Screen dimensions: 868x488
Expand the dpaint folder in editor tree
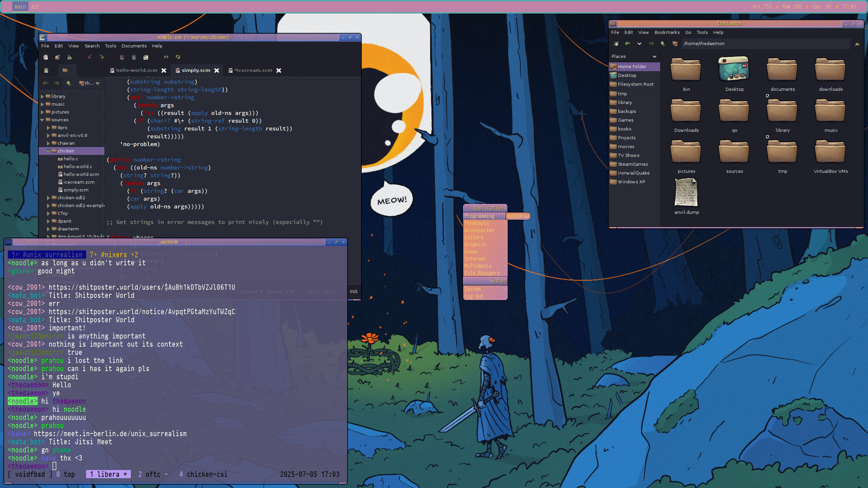[x=48, y=221]
